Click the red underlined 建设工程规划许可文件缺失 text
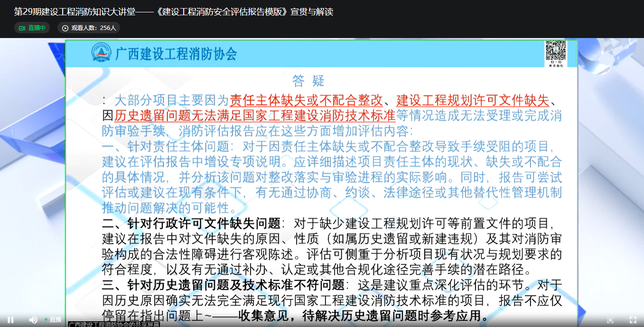 (x=472, y=100)
